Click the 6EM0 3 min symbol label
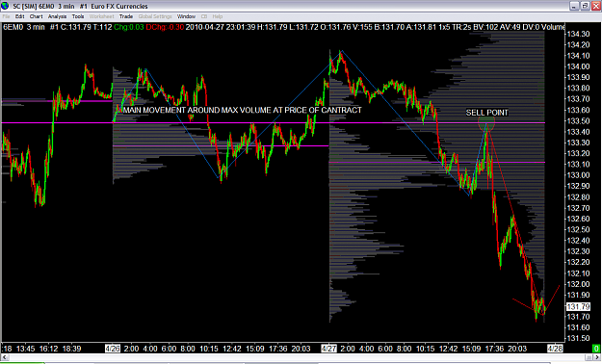This screenshot has width=602, height=364. [24, 27]
